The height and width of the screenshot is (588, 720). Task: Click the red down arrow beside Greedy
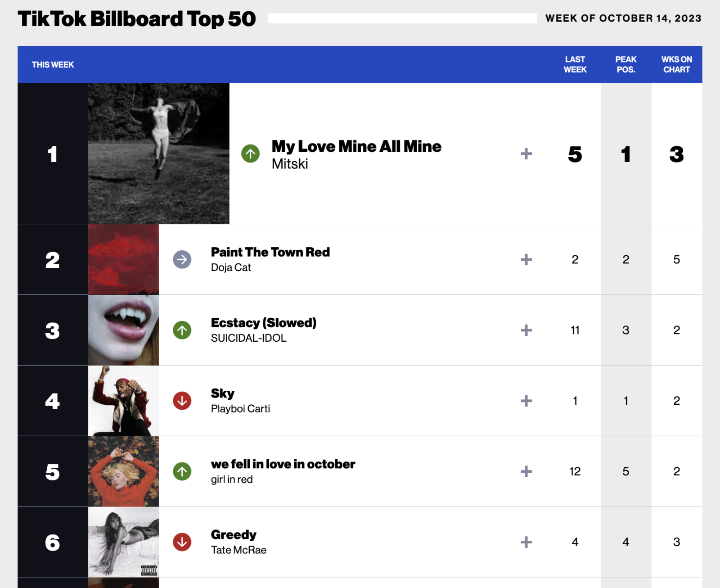pyautogui.click(x=182, y=541)
